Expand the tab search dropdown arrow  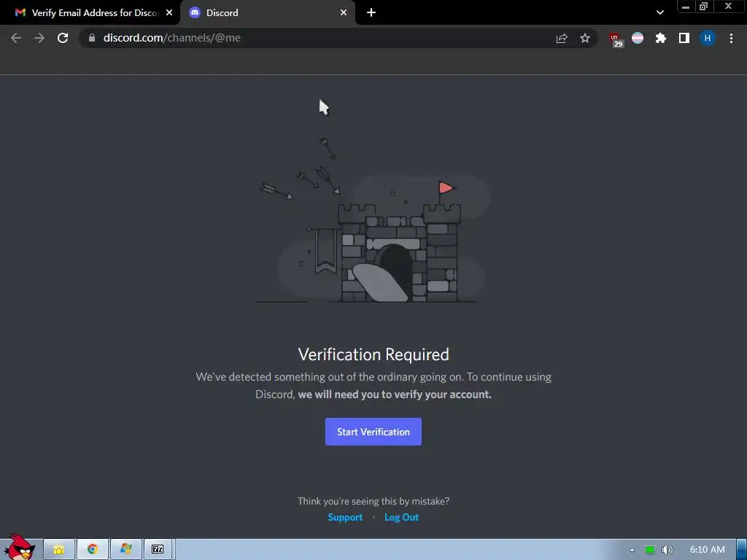[x=659, y=13]
